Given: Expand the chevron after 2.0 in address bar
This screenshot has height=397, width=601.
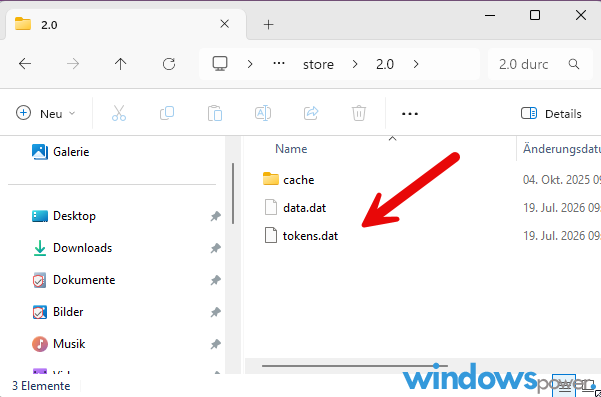Looking at the screenshot, I should point(416,64).
